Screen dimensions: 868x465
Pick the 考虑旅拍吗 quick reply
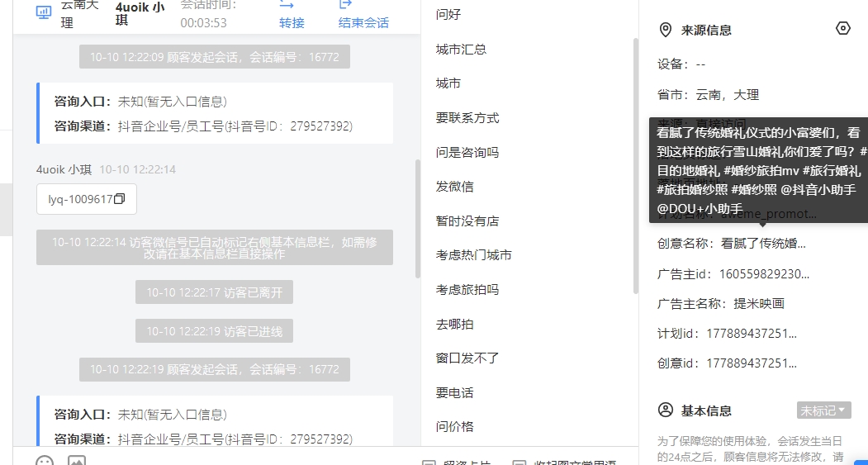pyautogui.click(x=467, y=290)
